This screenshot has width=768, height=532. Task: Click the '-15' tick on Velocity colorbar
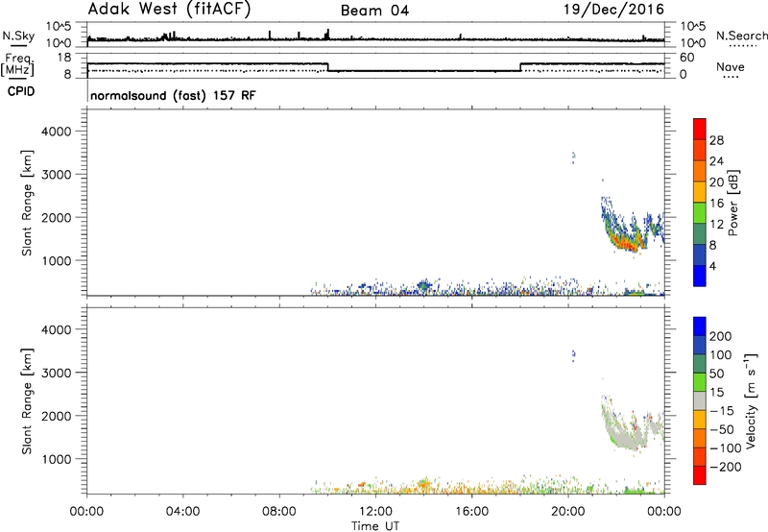click(x=722, y=411)
